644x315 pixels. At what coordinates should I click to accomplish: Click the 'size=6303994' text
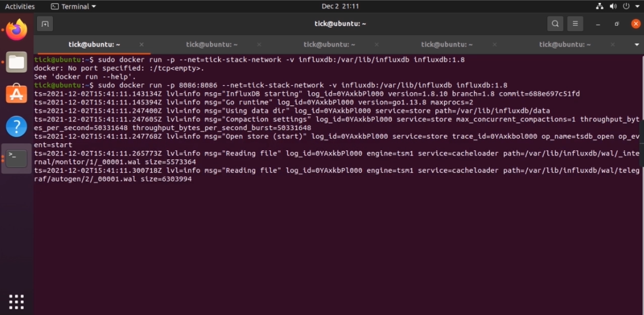click(166, 179)
